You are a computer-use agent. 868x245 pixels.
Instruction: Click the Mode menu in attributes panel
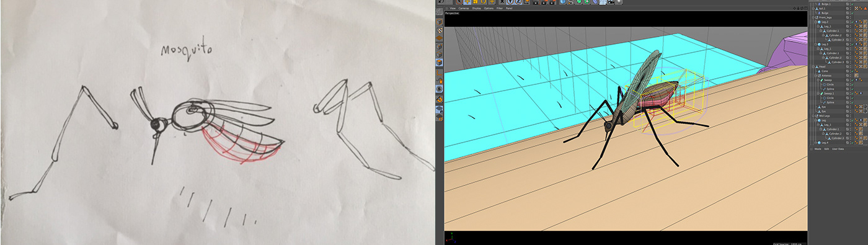pyautogui.click(x=818, y=149)
